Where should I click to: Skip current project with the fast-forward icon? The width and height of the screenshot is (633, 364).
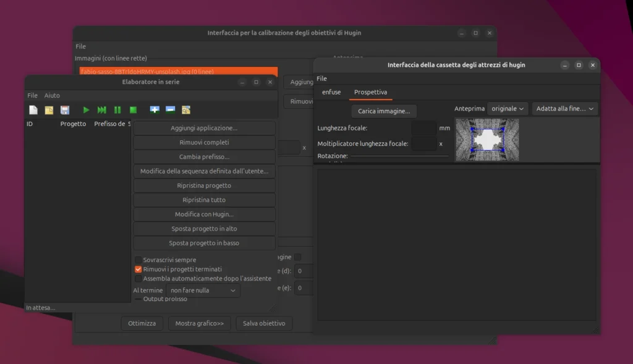coord(101,110)
